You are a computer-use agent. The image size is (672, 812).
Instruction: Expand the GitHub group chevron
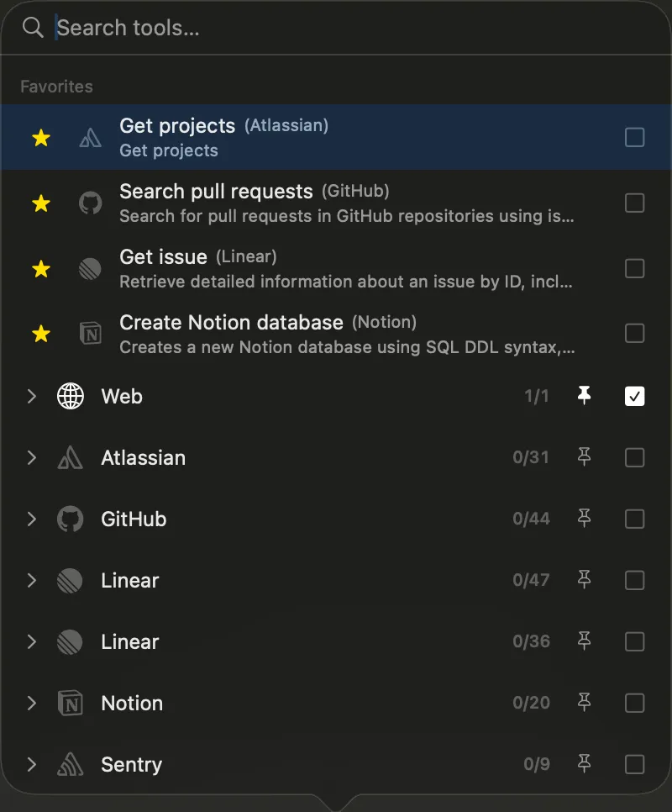pyautogui.click(x=32, y=519)
